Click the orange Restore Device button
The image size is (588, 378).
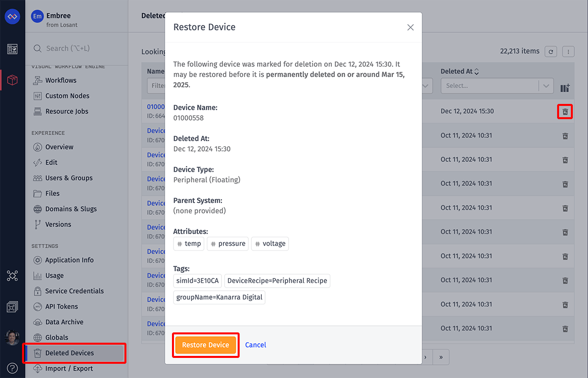tap(205, 345)
